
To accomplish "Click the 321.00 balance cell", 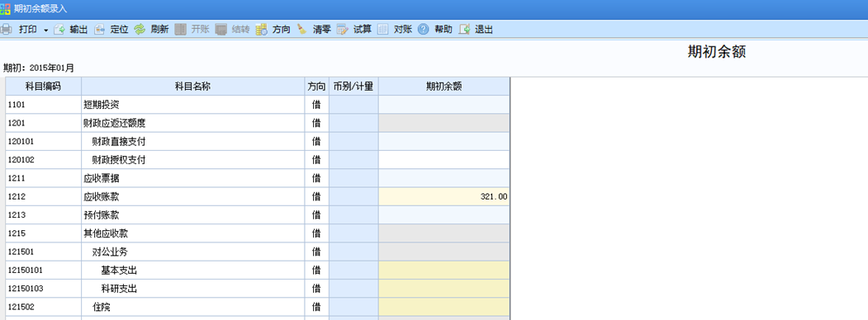I will (444, 197).
